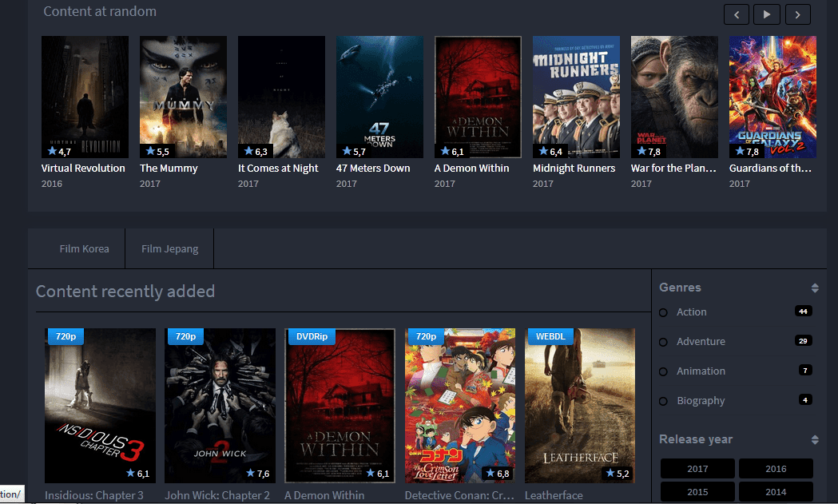The width and height of the screenshot is (838, 504).
Task: Click the 4,7 star rating on Virtual Revolution
Action: [x=59, y=151]
